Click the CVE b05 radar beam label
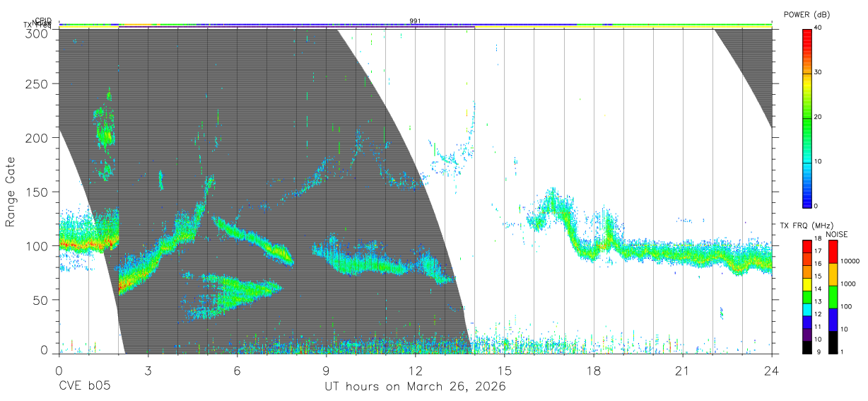868x401 pixels. pos(83,386)
